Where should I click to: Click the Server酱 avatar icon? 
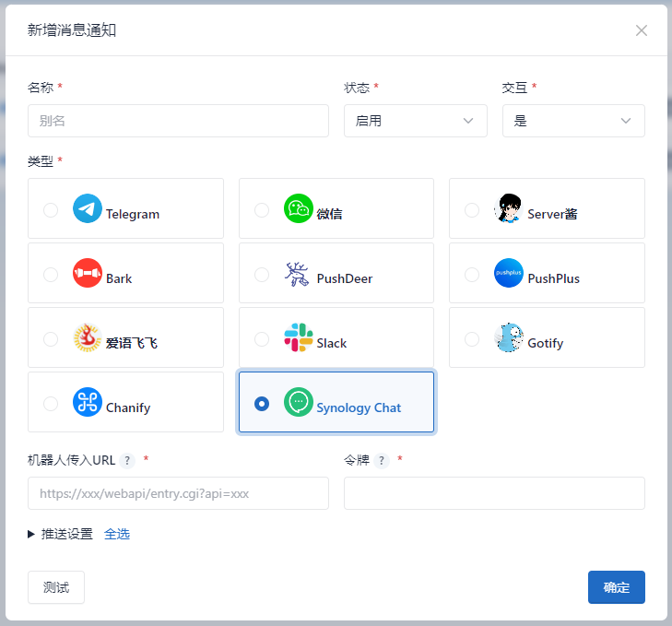pyautogui.click(x=509, y=208)
